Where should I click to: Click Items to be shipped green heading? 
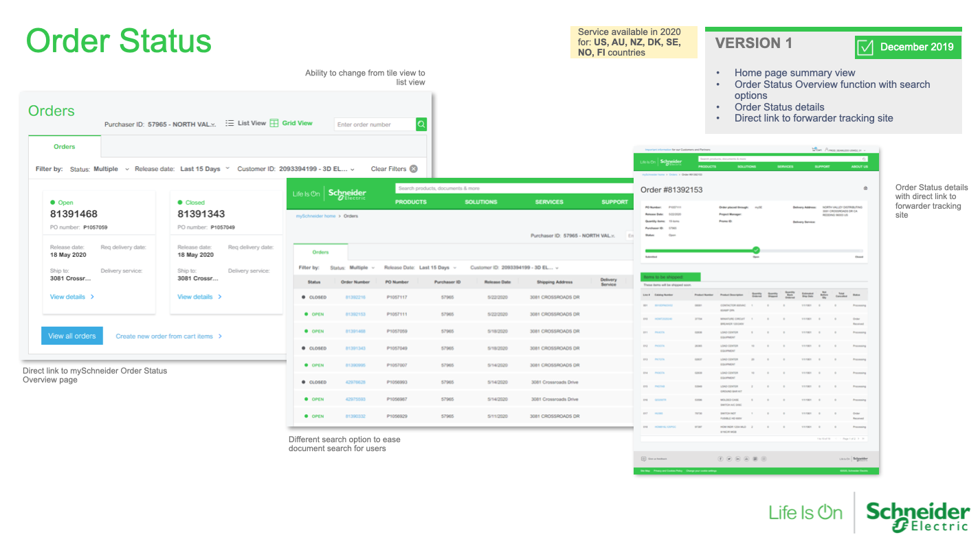(671, 277)
